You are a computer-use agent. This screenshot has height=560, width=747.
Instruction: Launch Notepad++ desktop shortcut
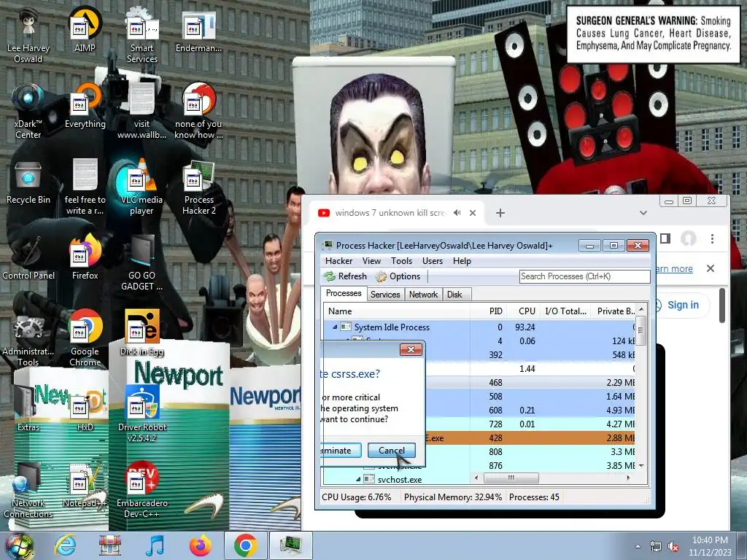click(x=85, y=485)
